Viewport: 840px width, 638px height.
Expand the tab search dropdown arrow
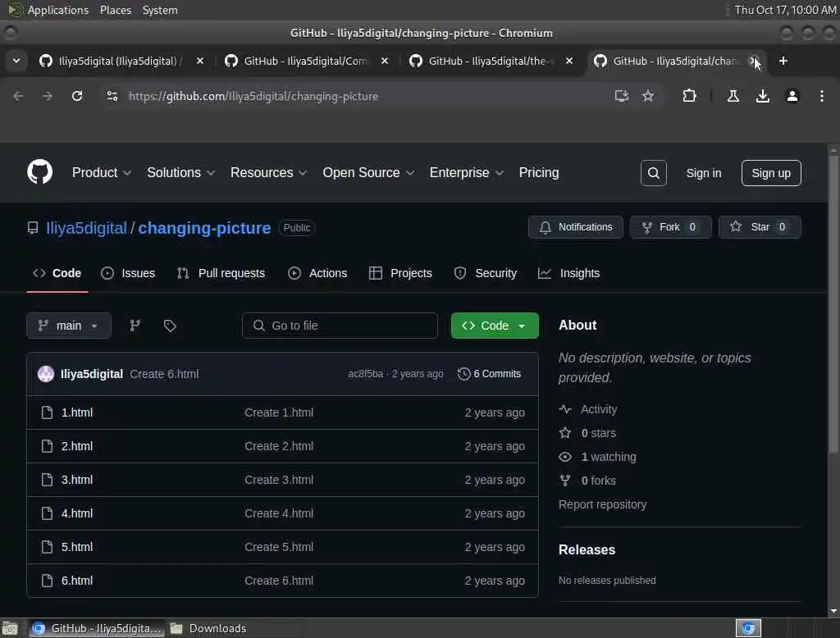click(x=16, y=61)
